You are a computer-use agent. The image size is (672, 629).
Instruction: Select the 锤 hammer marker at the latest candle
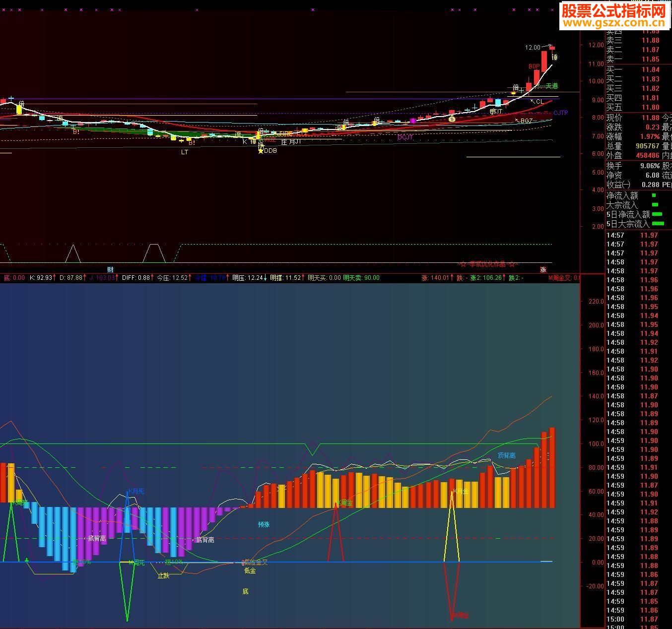click(x=554, y=57)
